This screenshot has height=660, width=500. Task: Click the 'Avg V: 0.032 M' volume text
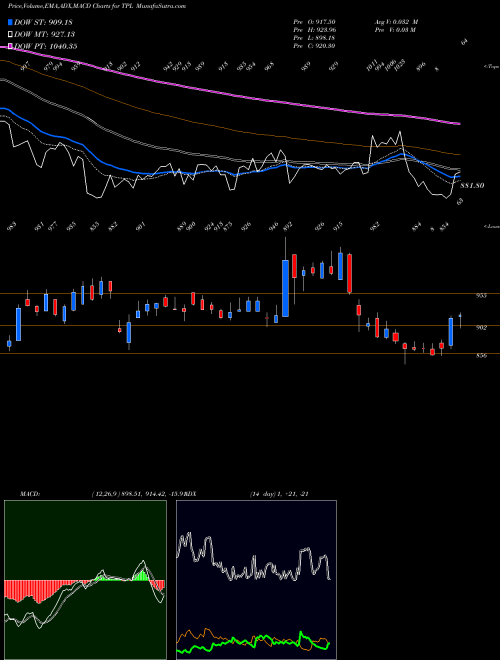pos(396,22)
